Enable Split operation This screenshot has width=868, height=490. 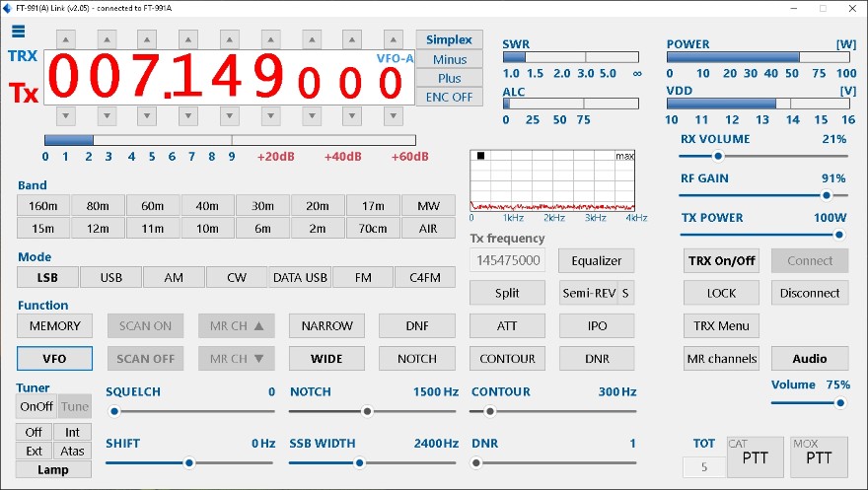pos(507,293)
